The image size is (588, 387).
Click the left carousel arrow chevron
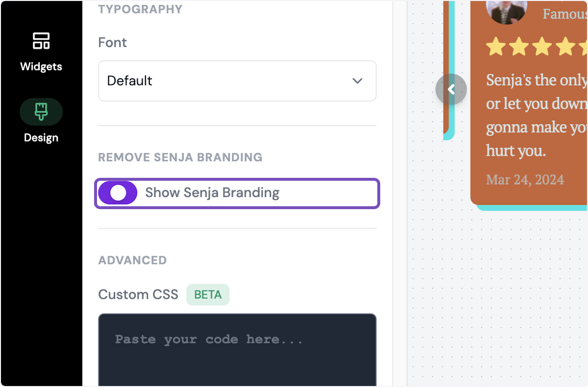(x=451, y=89)
